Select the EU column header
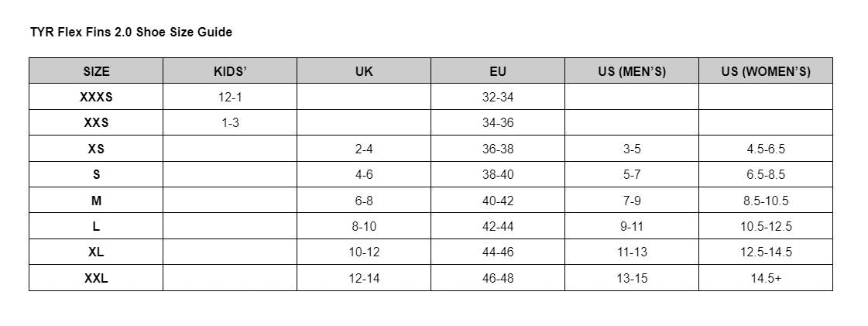 click(x=498, y=70)
